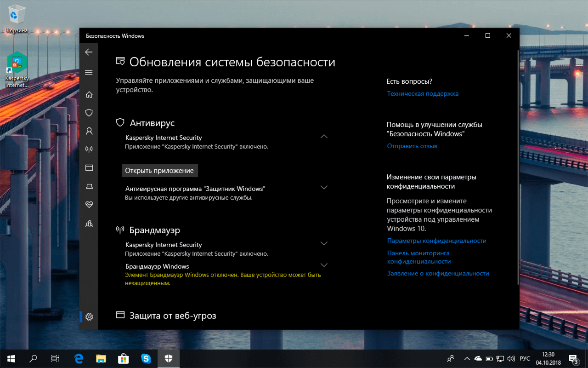Click the Открыть приложение button
This screenshot has height=368, width=588.
pyautogui.click(x=159, y=170)
